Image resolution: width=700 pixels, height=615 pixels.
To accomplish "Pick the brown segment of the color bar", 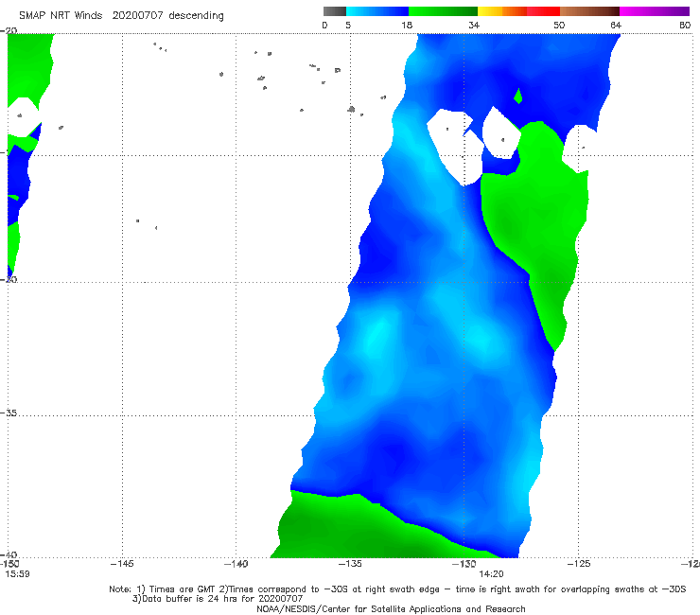I will (x=589, y=11).
